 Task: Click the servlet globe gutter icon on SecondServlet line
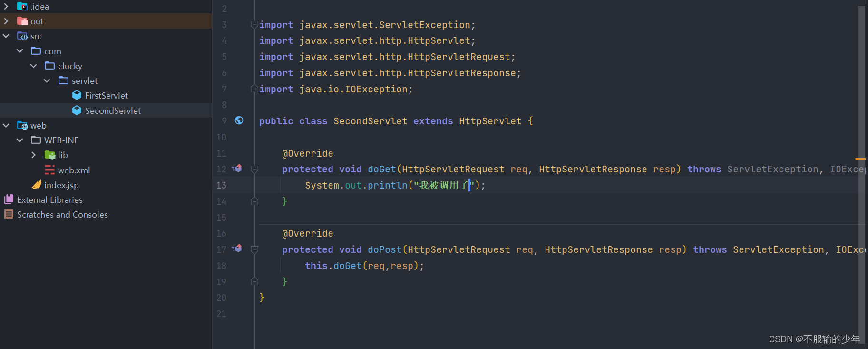239,120
